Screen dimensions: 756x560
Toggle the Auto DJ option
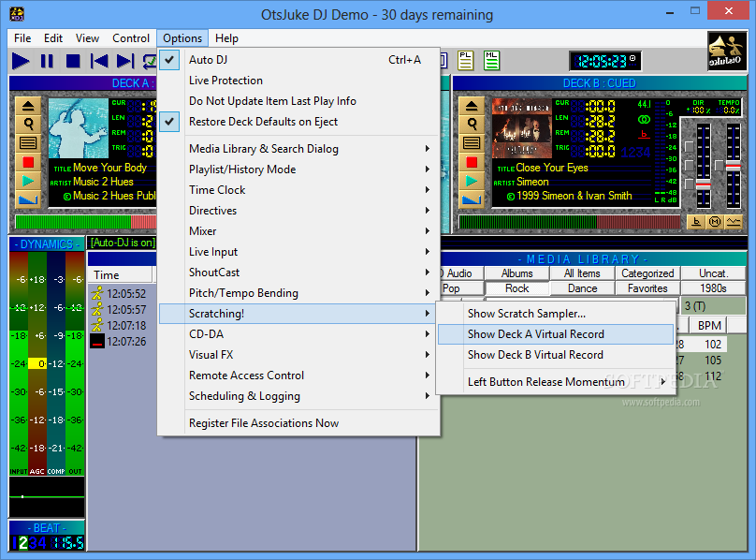(298, 60)
